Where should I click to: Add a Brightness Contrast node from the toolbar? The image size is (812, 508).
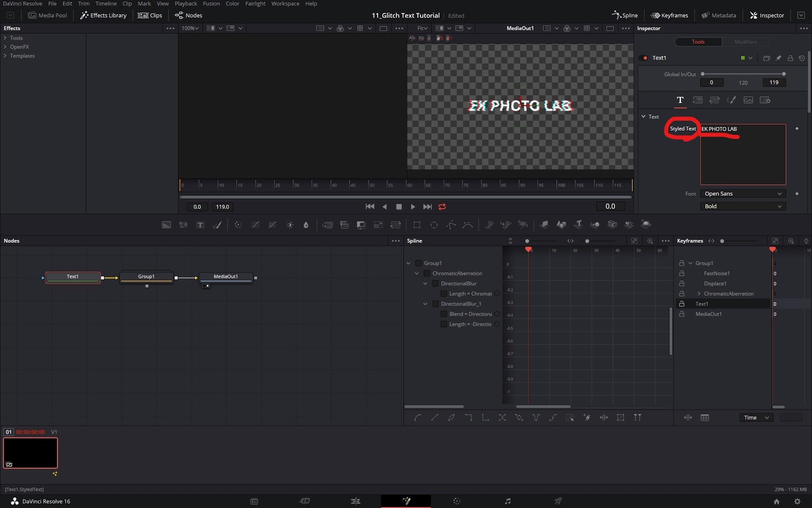[290, 225]
